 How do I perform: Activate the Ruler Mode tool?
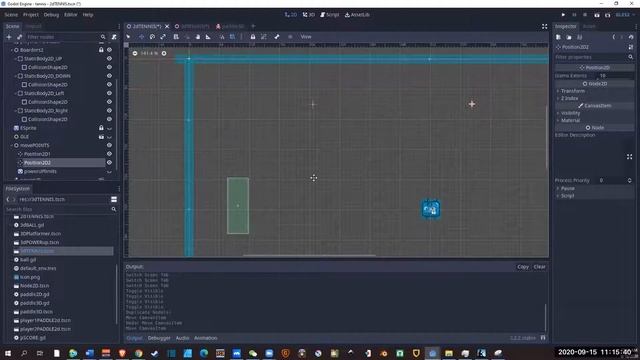(208, 37)
